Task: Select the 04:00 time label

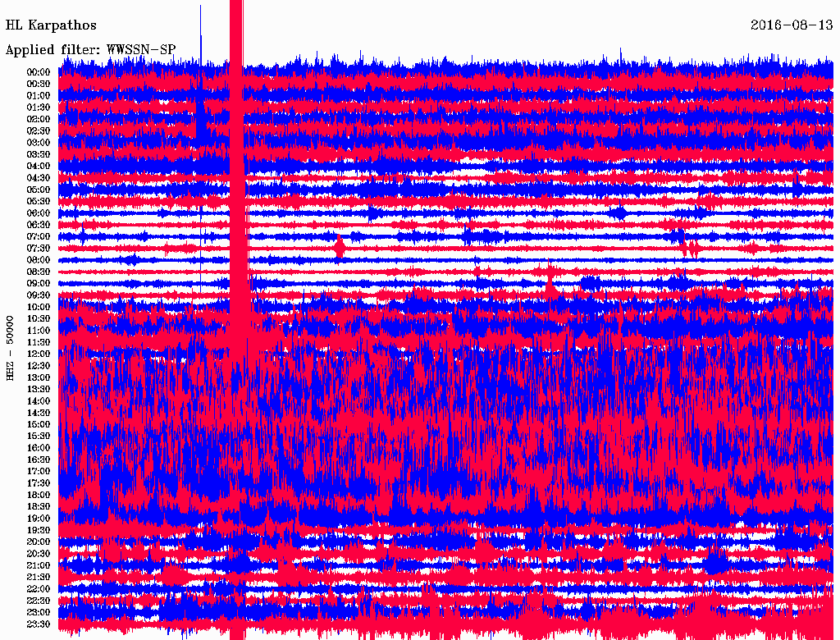Action: pos(39,167)
